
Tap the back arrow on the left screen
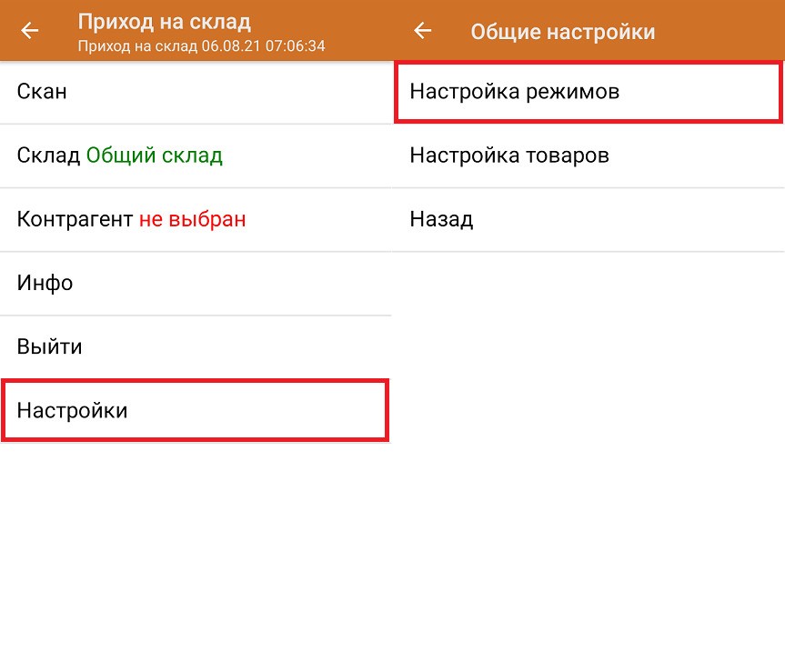tap(29, 31)
